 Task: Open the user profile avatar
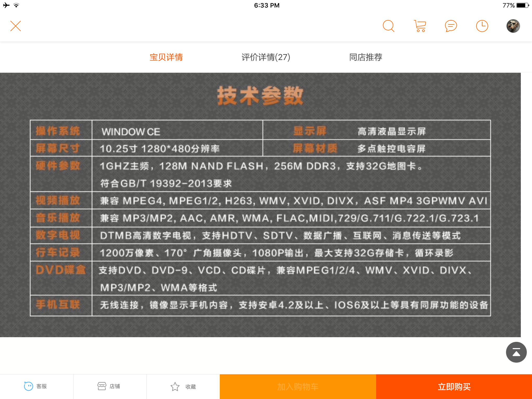pyautogui.click(x=513, y=26)
